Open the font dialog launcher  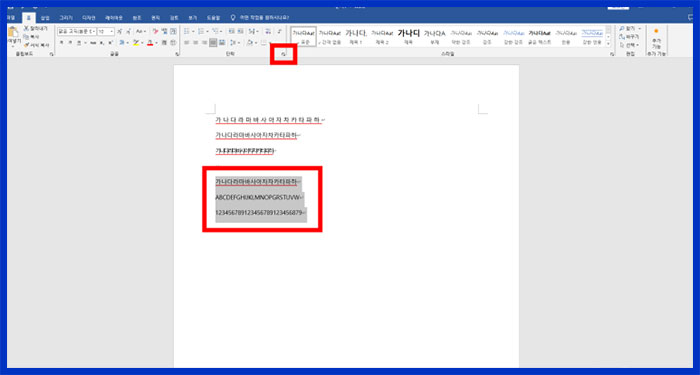pos(177,54)
